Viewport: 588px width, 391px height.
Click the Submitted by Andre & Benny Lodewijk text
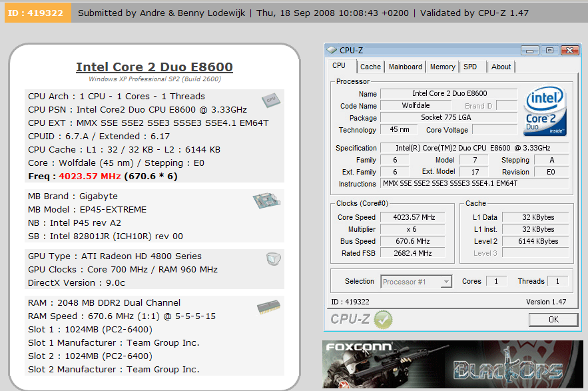coord(162,13)
